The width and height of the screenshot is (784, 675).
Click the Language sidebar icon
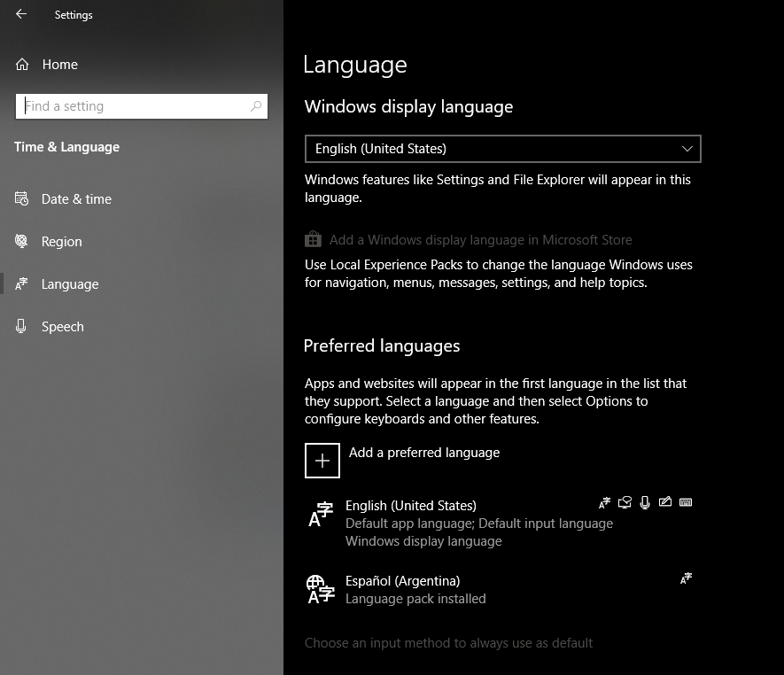[x=21, y=284]
